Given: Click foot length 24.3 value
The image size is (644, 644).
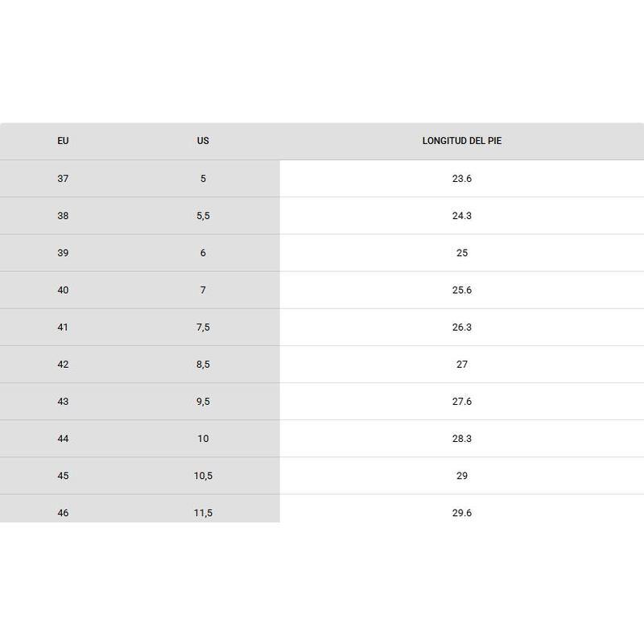Looking at the screenshot, I should 462,216.
